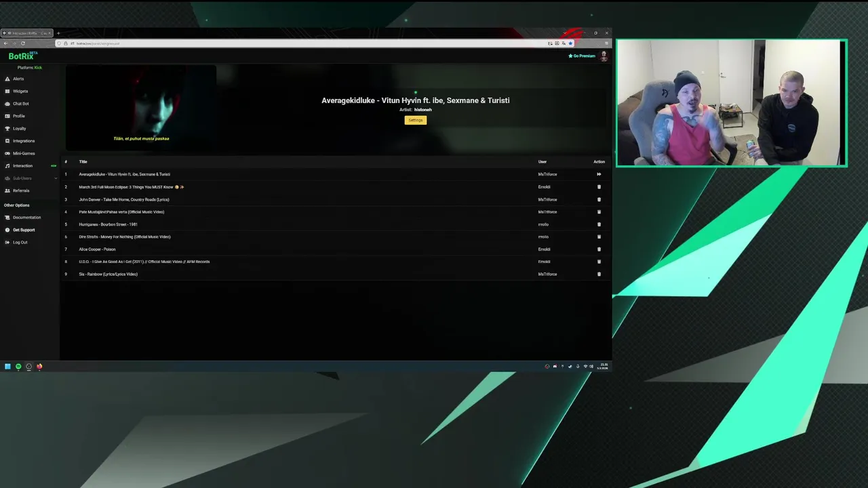
Task: Open the Windows Start menu
Action: click(x=7, y=367)
